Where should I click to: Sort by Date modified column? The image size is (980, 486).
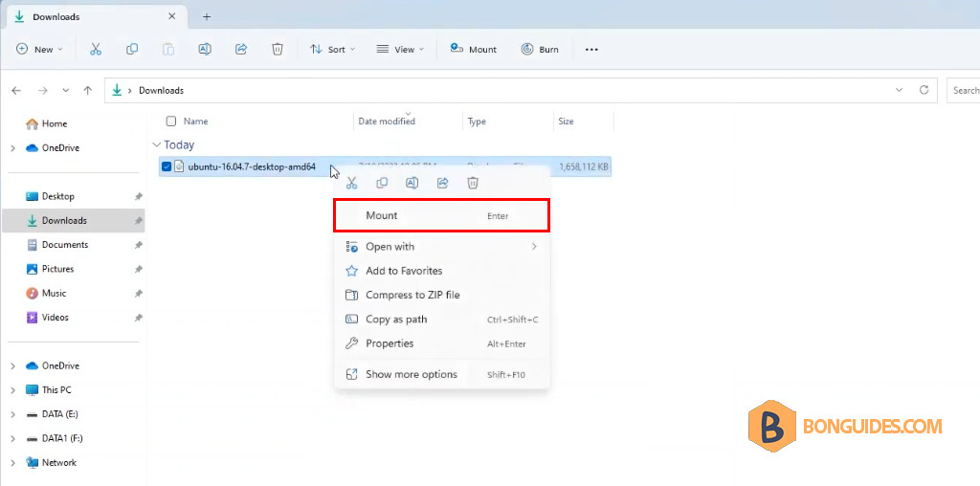point(387,121)
